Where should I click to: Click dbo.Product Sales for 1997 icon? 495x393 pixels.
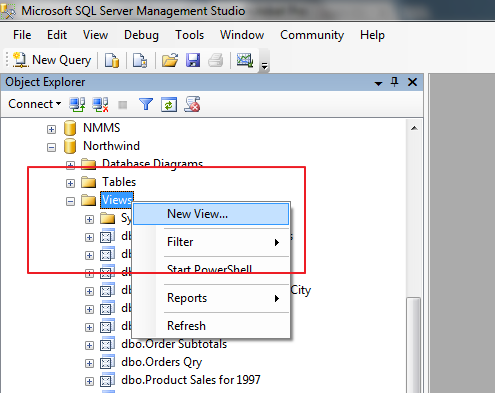click(107, 381)
